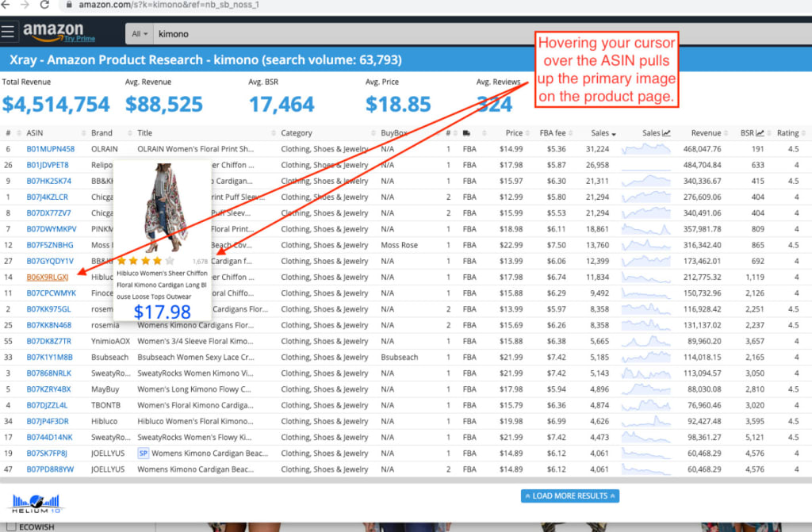Open ASIN link B07PD8R8YW
Screen dimensions: 812x532
click(x=50, y=469)
